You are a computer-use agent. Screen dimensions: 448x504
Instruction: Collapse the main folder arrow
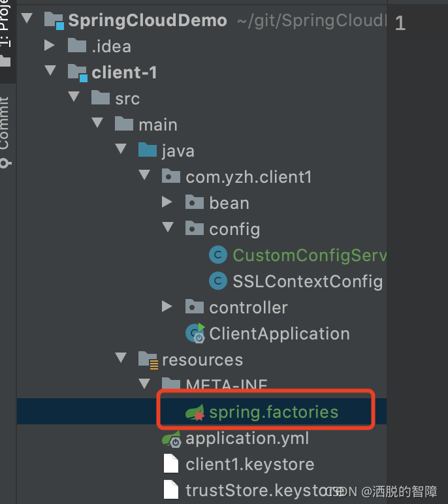[x=97, y=123]
